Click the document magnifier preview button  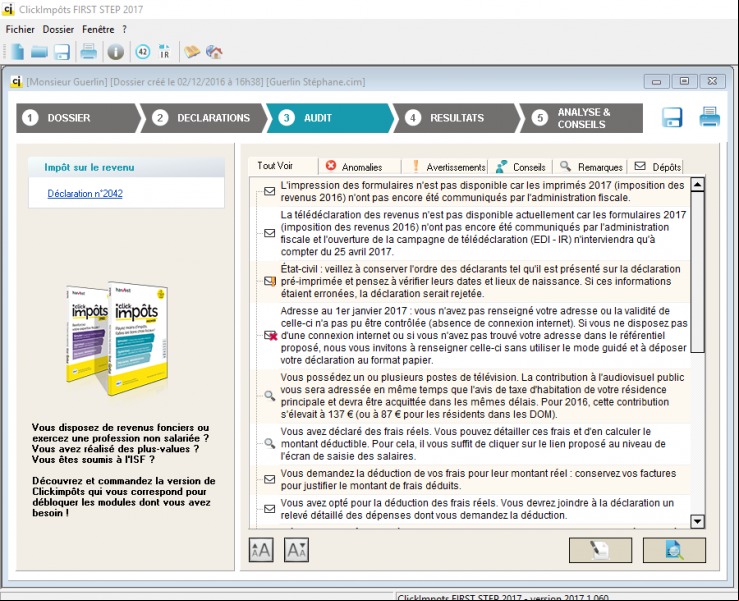[674, 550]
